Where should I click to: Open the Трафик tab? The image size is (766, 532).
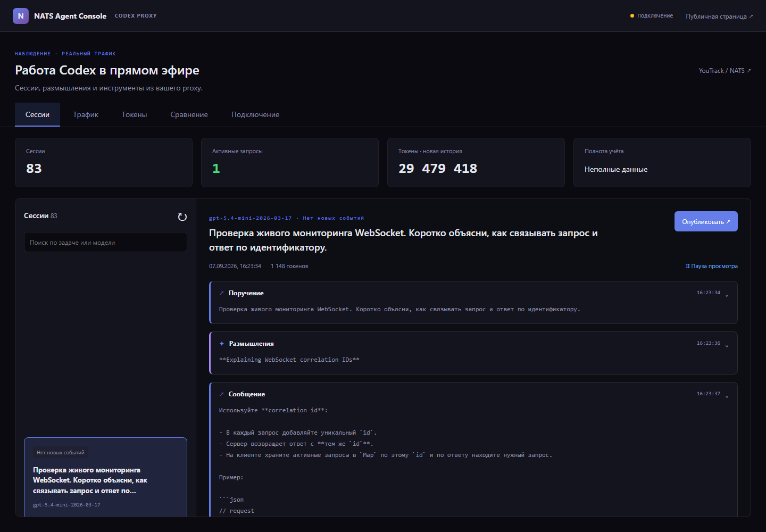[x=86, y=114]
